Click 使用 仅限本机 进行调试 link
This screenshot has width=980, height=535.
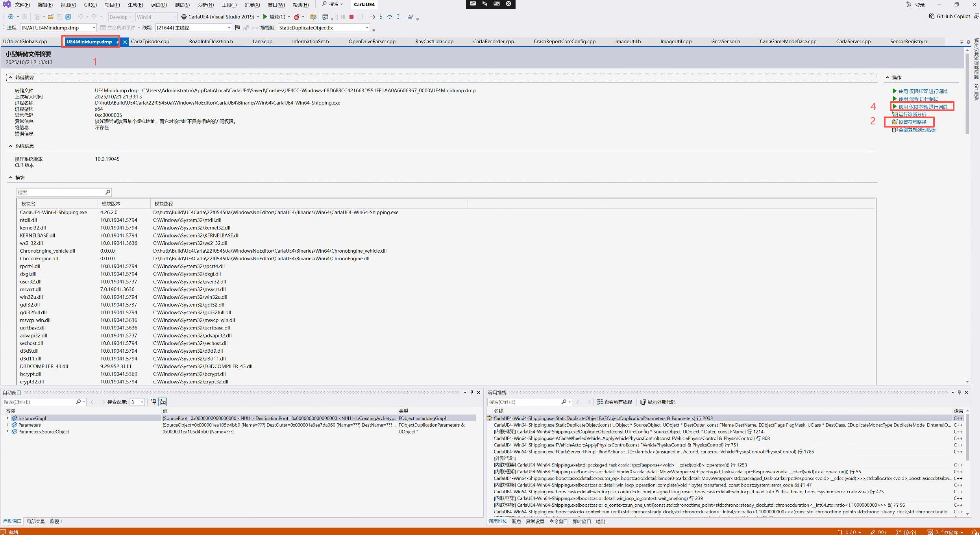[923, 107]
